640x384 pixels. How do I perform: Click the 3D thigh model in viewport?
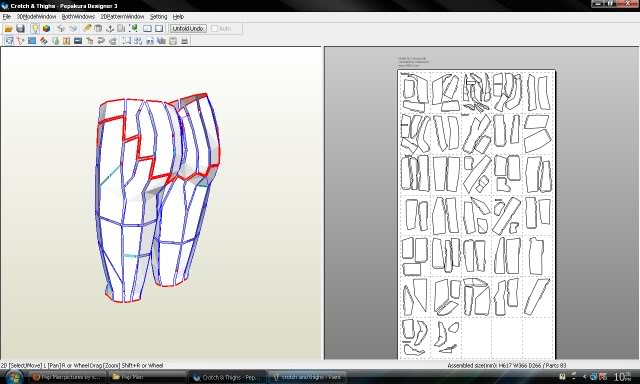(157, 196)
